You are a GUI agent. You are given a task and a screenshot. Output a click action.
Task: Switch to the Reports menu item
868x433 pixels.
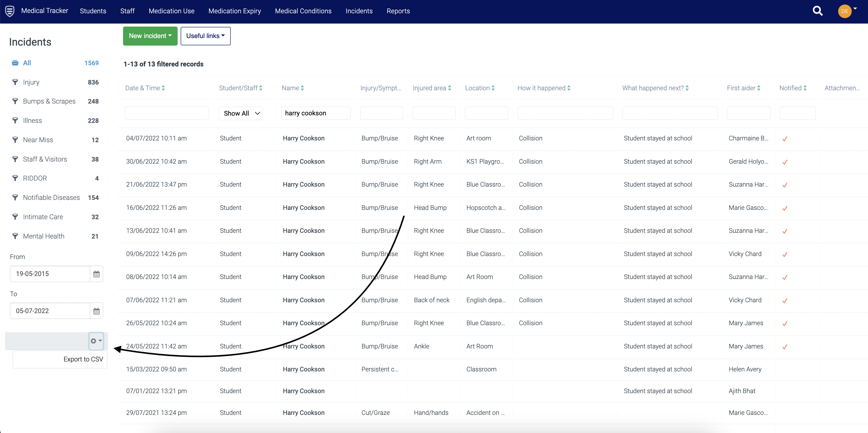click(x=398, y=11)
